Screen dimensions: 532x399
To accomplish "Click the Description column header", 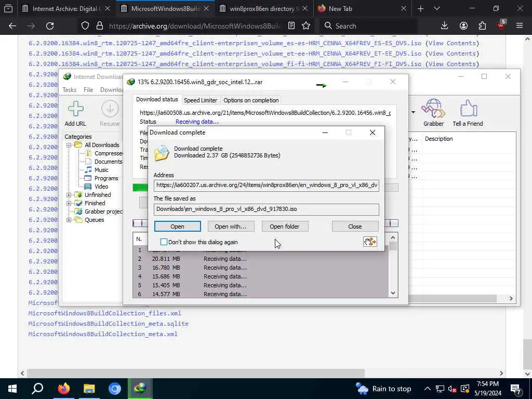I will click(x=438, y=139).
